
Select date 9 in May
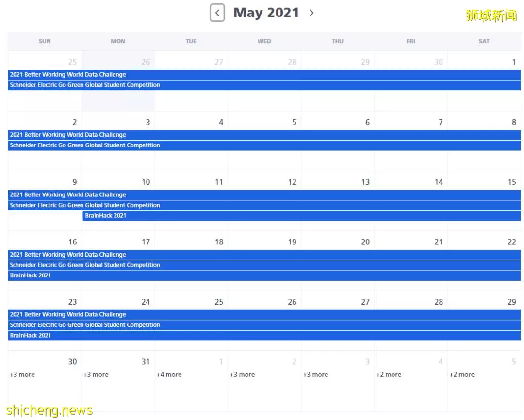coord(75,182)
